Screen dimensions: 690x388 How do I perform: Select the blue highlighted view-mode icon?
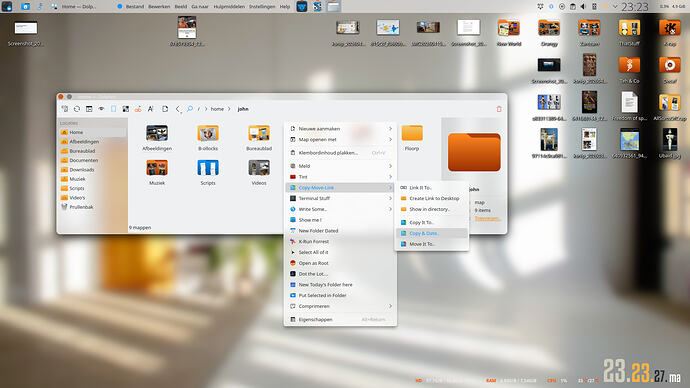pyautogui.click(x=114, y=109)
